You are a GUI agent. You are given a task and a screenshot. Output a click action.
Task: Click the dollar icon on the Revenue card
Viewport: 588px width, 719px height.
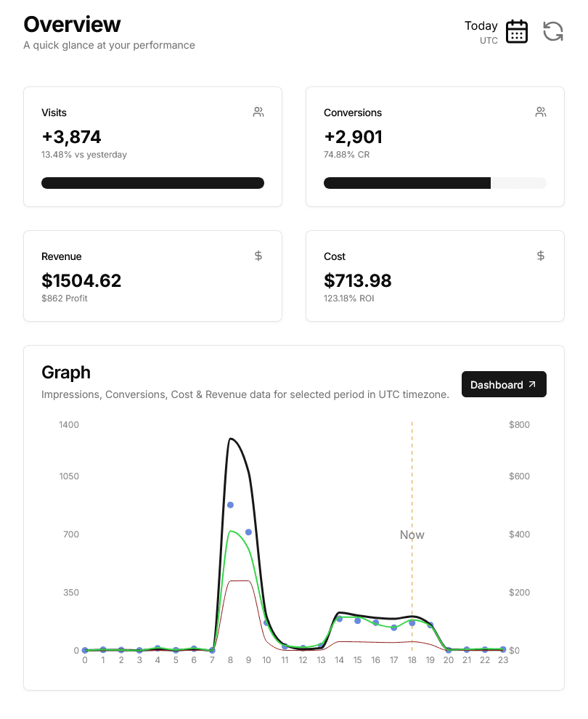258,256
